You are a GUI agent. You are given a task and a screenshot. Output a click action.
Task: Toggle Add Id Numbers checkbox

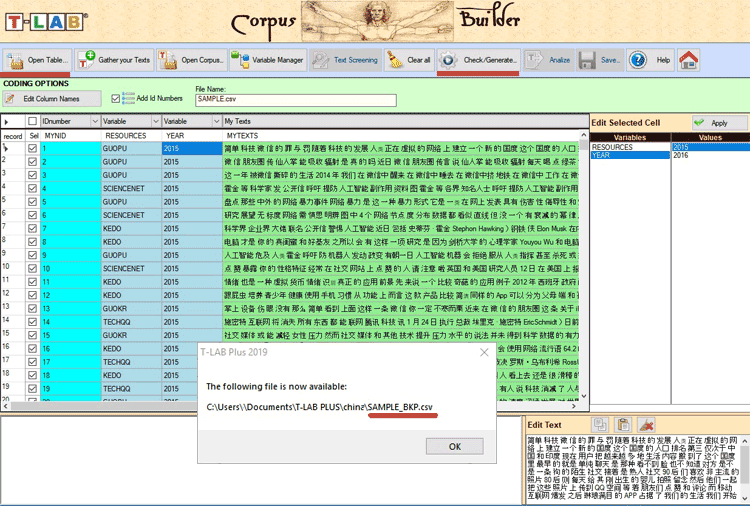tap(115, 99)
